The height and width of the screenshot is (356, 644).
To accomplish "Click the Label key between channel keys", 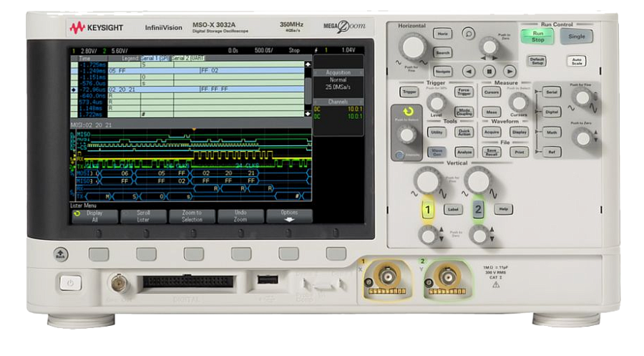I will 453,210.
